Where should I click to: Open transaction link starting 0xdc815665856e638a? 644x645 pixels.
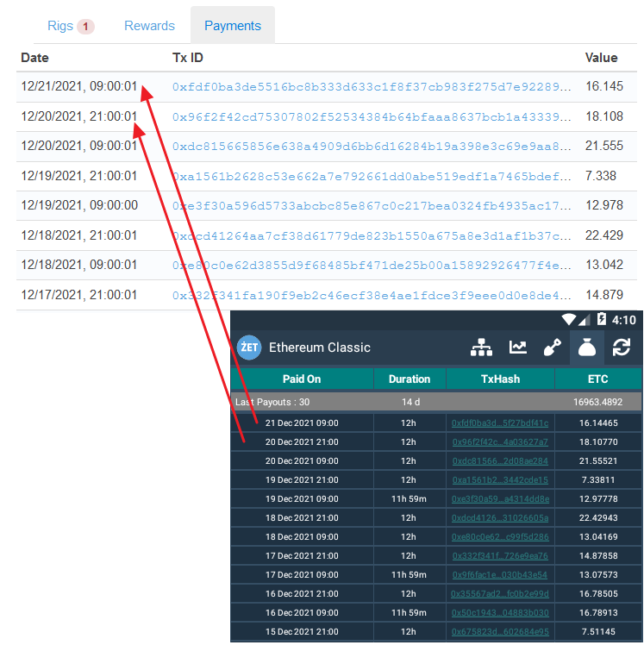[372, 147]
